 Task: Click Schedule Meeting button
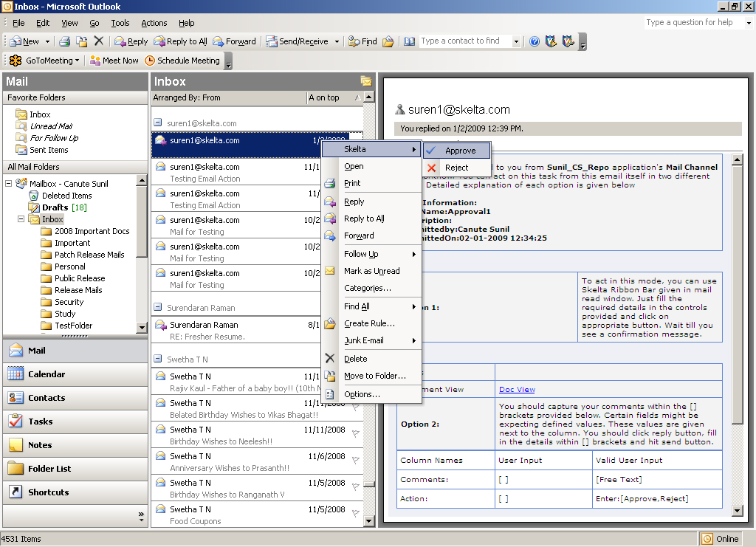182,61
